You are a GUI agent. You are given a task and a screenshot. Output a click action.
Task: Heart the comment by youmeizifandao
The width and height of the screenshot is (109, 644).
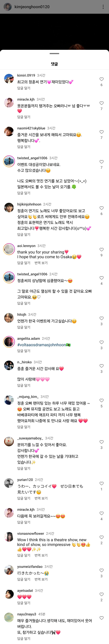pos(101,570)
